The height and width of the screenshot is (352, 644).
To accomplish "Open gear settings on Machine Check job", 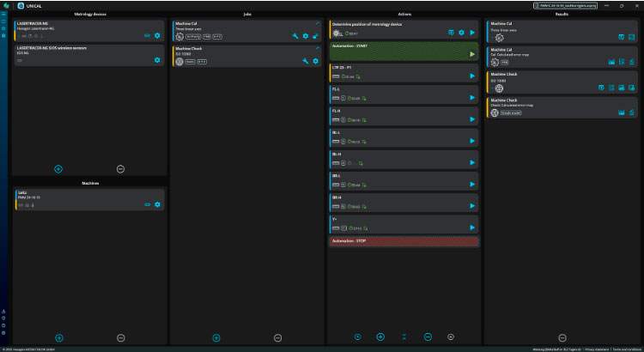I will tap(315, 61).
